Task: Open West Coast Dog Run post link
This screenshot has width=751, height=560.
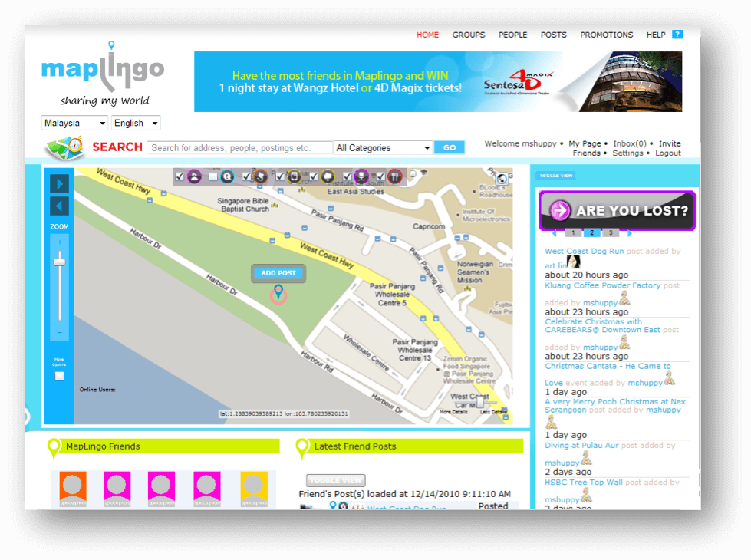Action: click(x=584, y=251)
